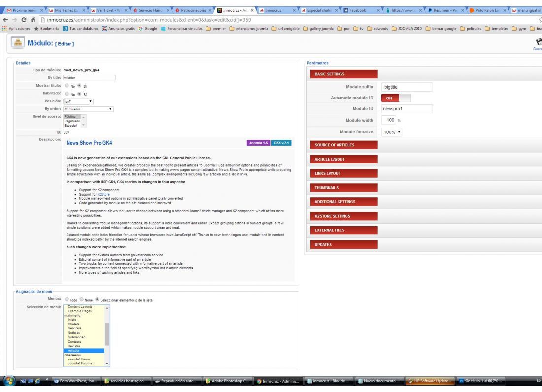542x392 pixels.
Task: Click the Module width input field
Action: [388, 120]
